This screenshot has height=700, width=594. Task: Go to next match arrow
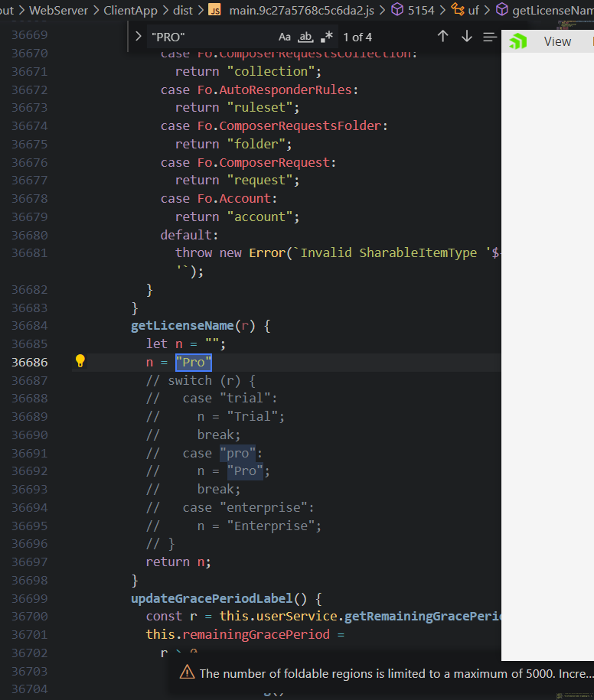click(x=467, y=37)
